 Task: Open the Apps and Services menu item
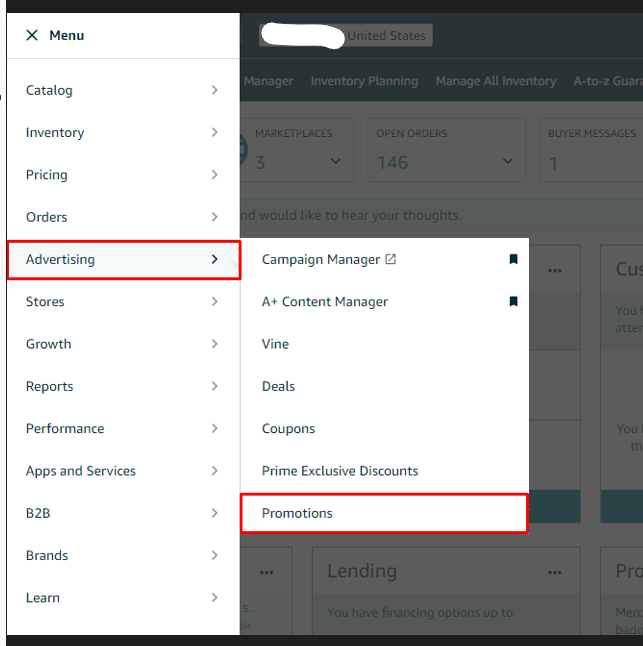(123, 471)
